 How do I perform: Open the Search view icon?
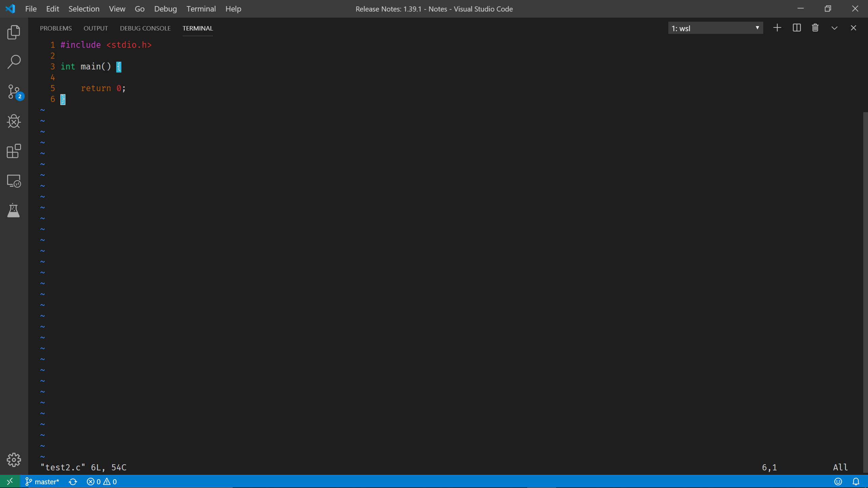[x=14, y=62]
